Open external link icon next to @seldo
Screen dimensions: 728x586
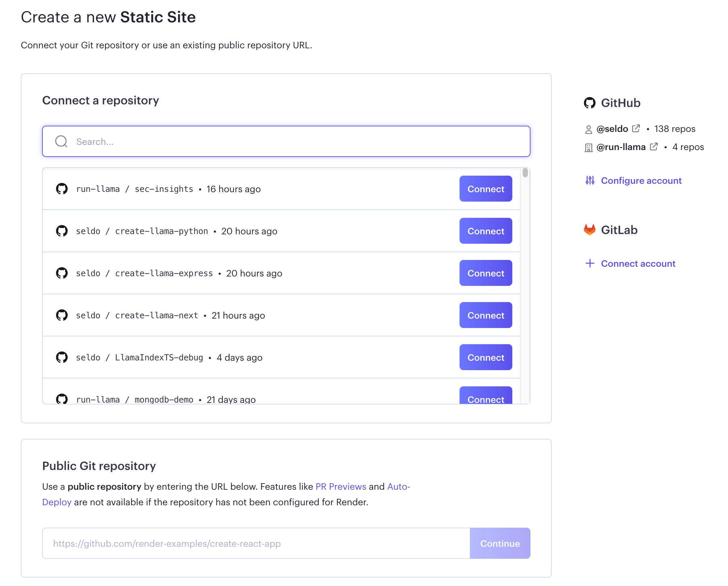tap(636, 128)
